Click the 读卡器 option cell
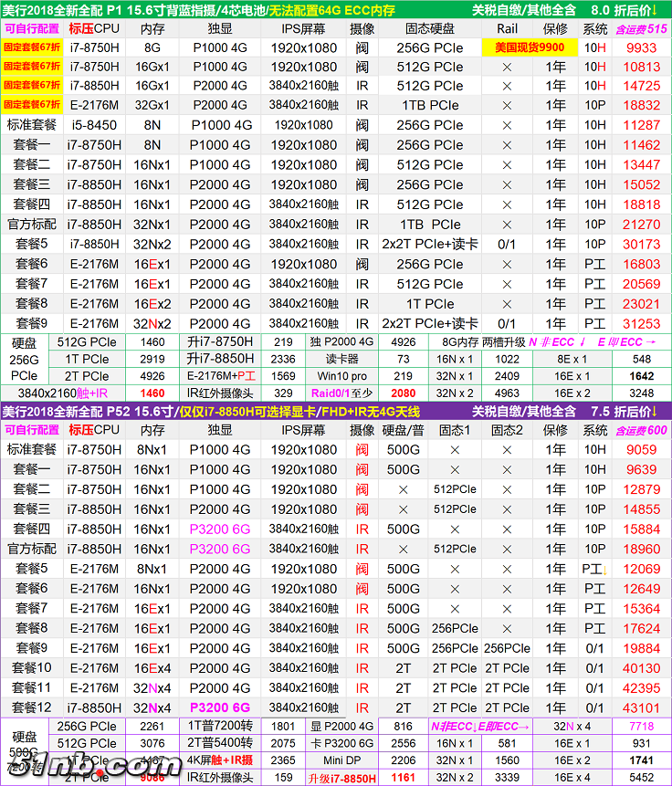This screenshot has width=672, height=786. pyautogui.click(x=341, y=359)
